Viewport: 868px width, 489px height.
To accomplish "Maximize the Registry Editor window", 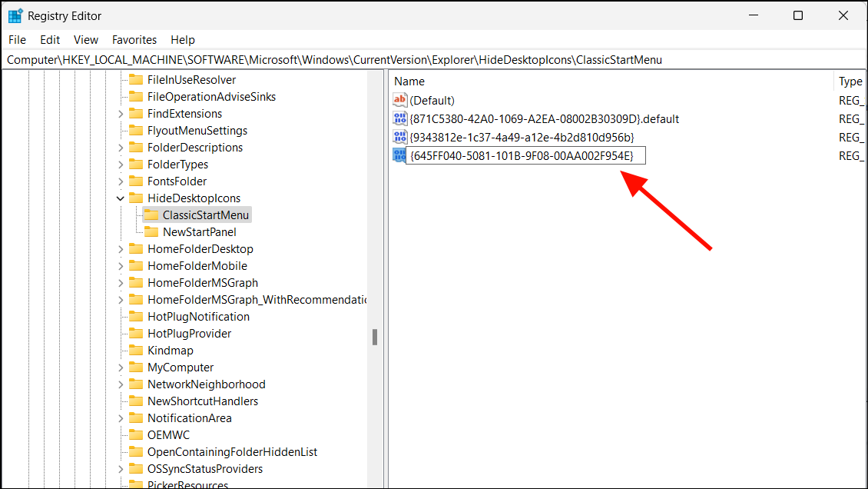I will click(797, 15).
